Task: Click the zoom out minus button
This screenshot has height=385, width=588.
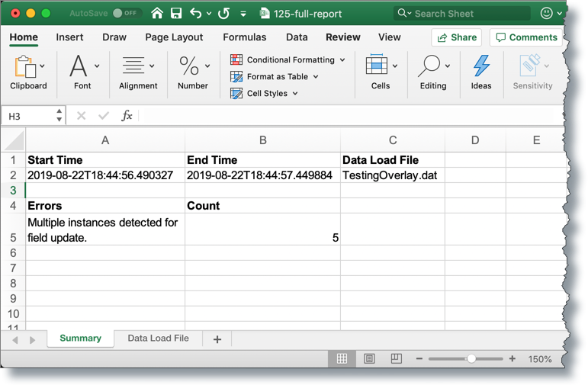Action: click(419, 359)
